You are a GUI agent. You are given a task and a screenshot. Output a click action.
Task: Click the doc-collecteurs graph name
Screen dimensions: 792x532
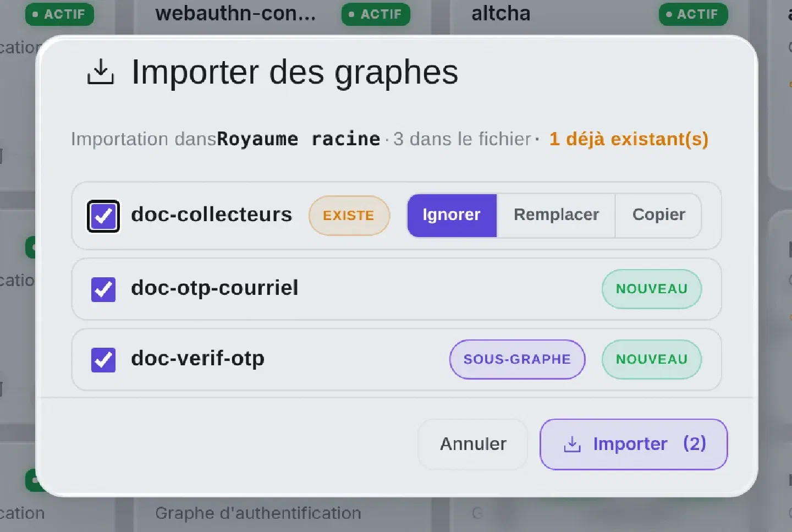[212, 215]
